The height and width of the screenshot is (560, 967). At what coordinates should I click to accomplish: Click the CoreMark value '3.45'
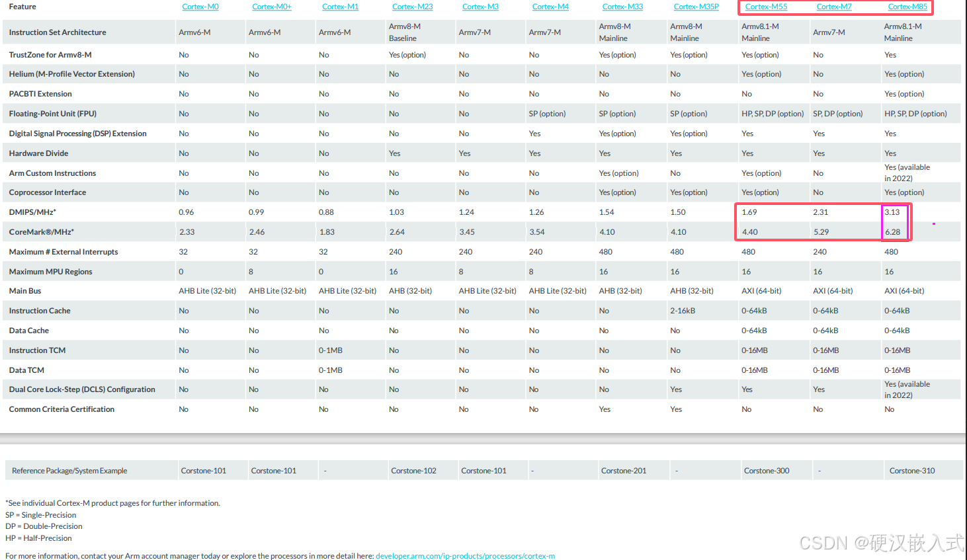[x=467, y=232]
